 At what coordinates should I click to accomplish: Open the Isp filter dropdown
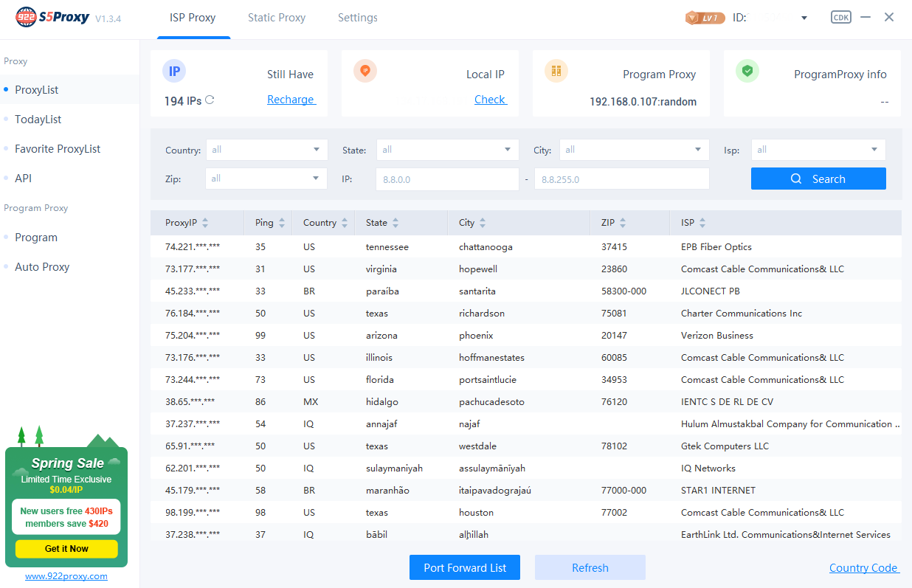(x=818, y=150)
